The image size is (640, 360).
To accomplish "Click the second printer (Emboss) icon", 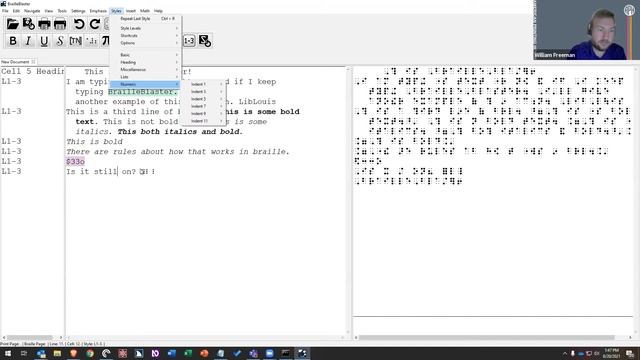I will tap(60, 24).
